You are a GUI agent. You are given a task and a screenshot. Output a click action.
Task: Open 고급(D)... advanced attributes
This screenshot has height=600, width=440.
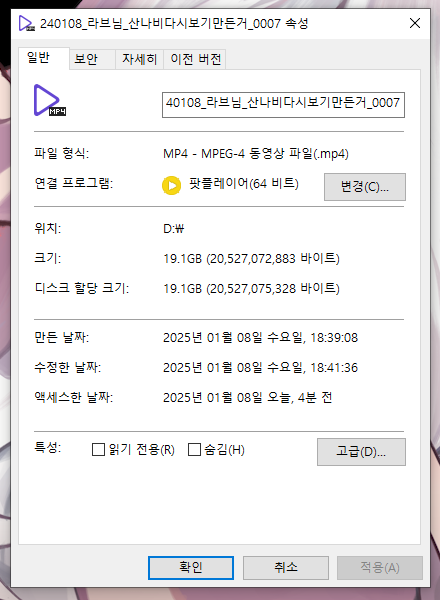click(x=361, y=452)
